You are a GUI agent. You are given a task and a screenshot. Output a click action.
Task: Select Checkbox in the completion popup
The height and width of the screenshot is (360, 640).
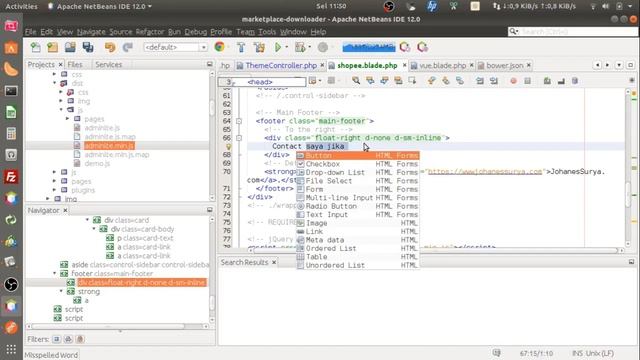[x=358, y=164]
